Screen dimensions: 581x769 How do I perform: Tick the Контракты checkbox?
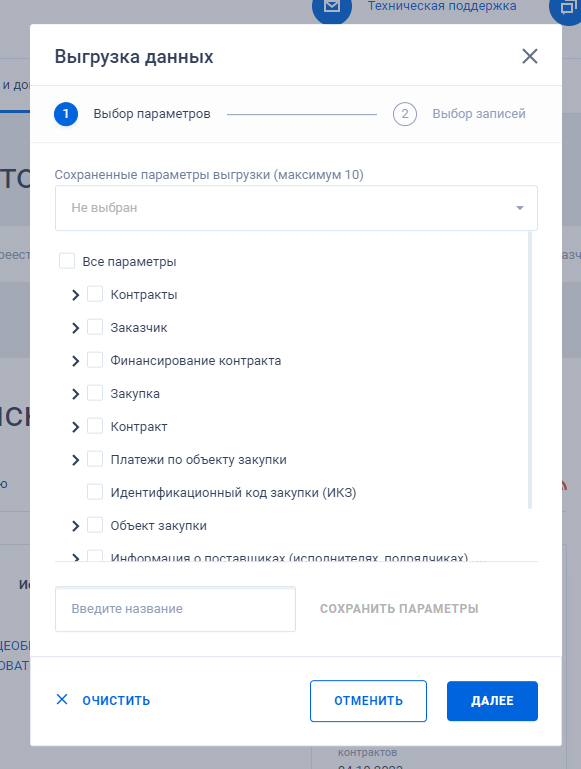click(x=95, y=294)
